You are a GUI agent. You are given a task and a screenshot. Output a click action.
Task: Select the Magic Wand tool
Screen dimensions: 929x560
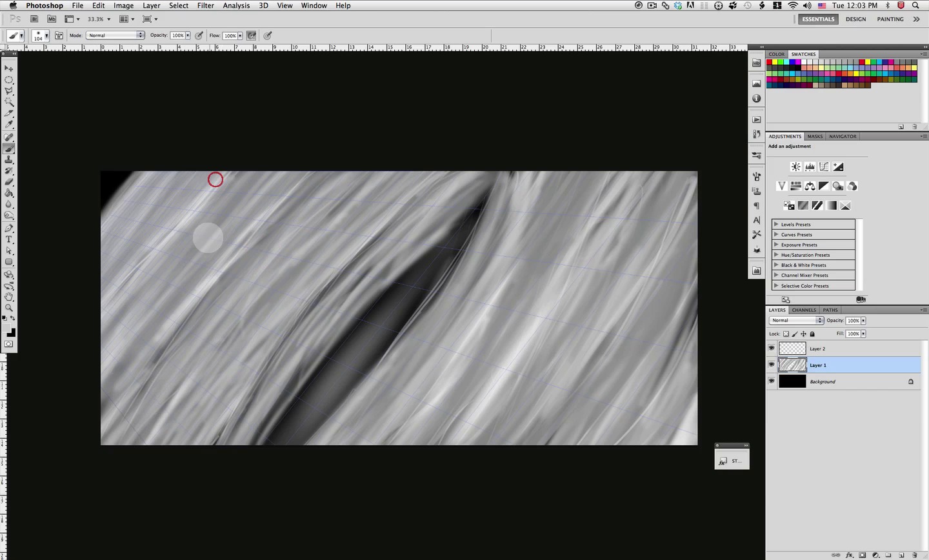pyautogui.click(x=9, y=102)
